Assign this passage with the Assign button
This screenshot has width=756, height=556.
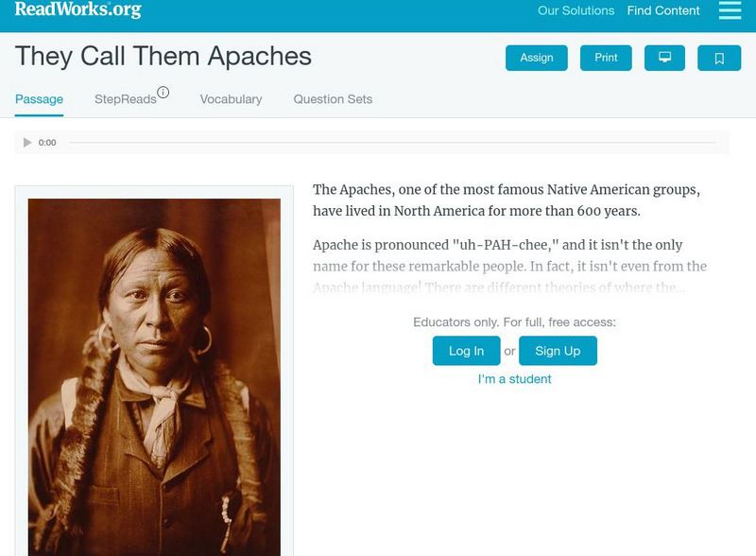(535, 58)
